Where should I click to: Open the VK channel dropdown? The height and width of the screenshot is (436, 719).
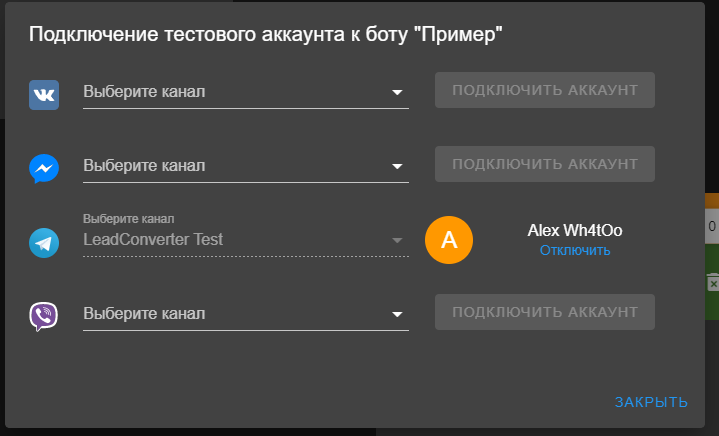246,92
